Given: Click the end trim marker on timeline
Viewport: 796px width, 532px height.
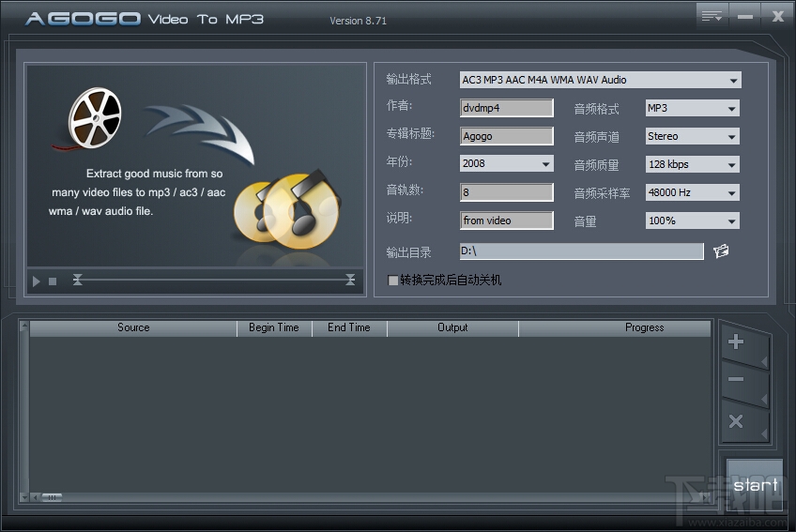Looking at the screenshot, I should [350, 280].
